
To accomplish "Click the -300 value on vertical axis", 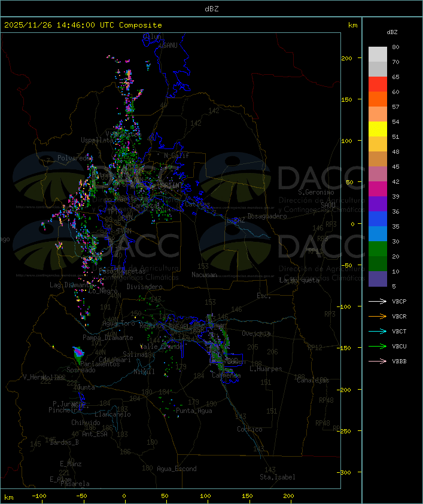I will [x=344, y=472].
